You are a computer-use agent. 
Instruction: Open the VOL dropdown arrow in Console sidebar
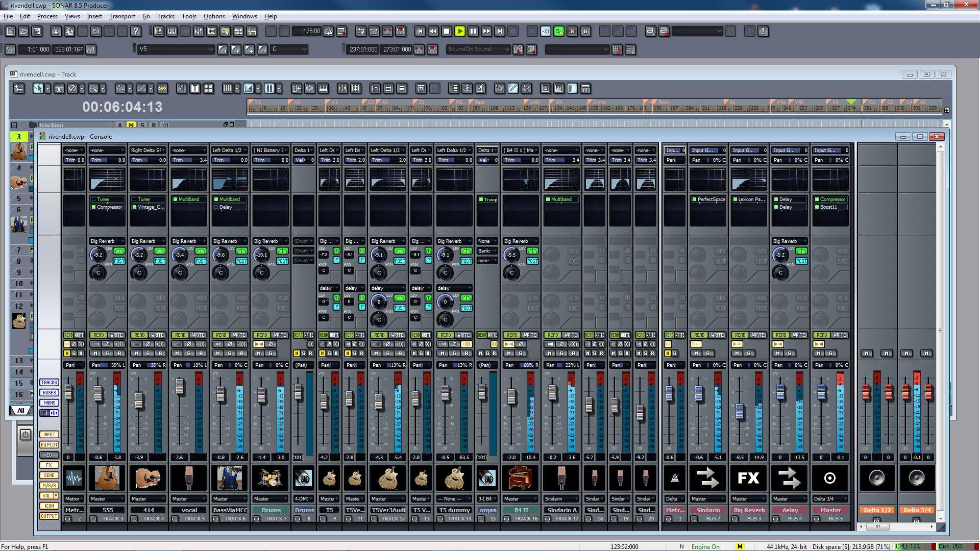point(56,496)
